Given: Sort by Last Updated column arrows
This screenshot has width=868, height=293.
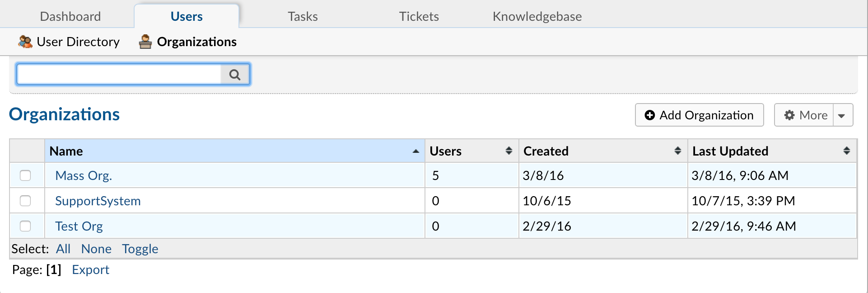Looking at the screenshot, I should tap(847, 151).
